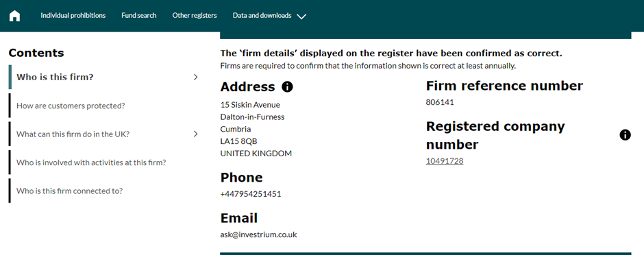Expand the 'Who is this firm?' arrow

(x=195, y=77)
